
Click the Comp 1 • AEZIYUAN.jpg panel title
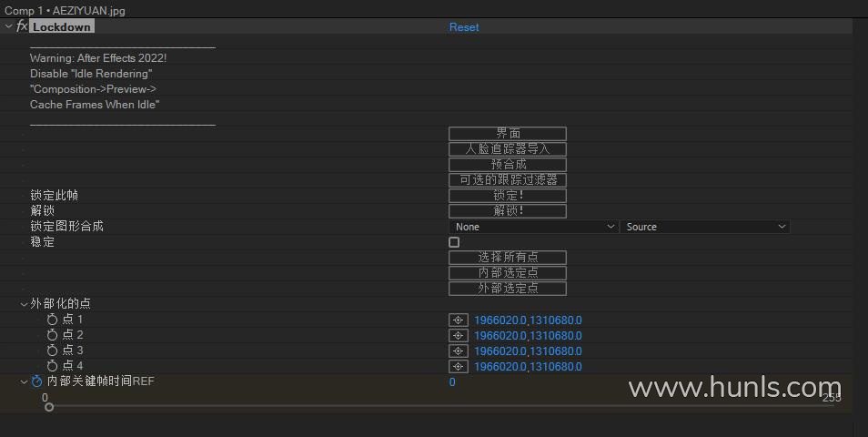65,11
